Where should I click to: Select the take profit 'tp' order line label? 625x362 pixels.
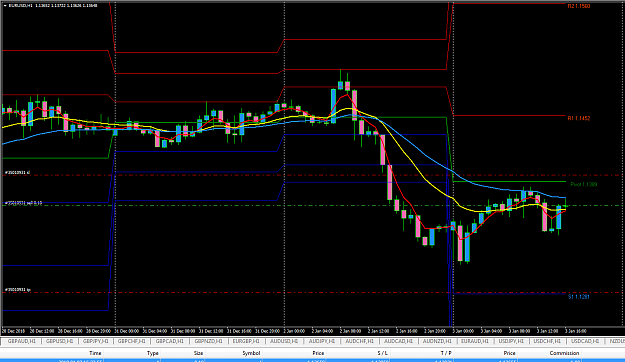tap(18, 289)
